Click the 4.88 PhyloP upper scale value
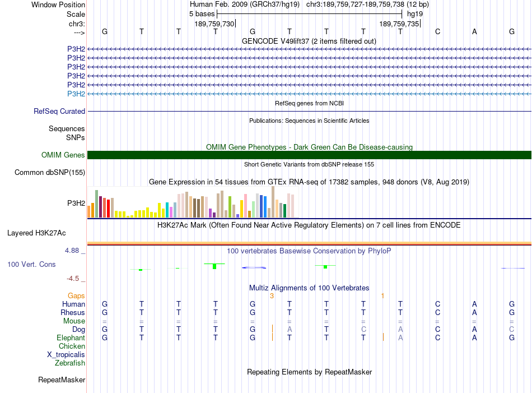 [x=72, y=251]
